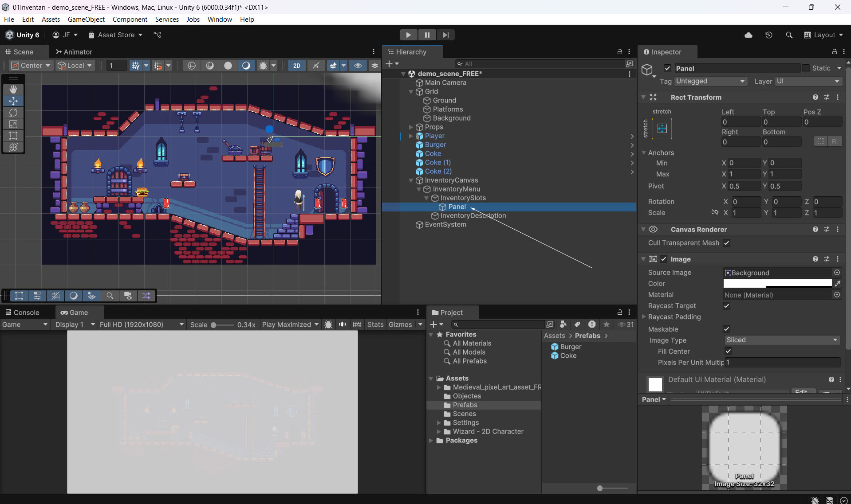The height and width of the screenshot is (504, 851).
Task: Switch to the Console tab
Action: click(22, 313)
